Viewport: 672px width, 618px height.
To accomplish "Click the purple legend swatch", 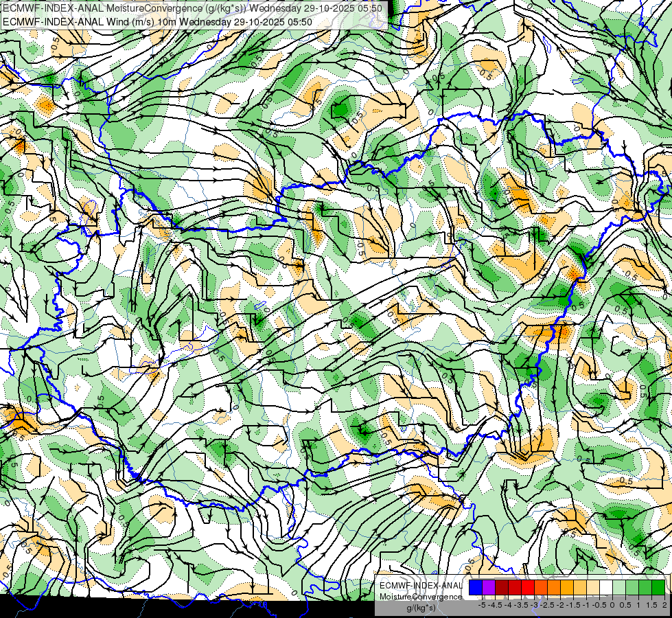I will tap(489, 588).
